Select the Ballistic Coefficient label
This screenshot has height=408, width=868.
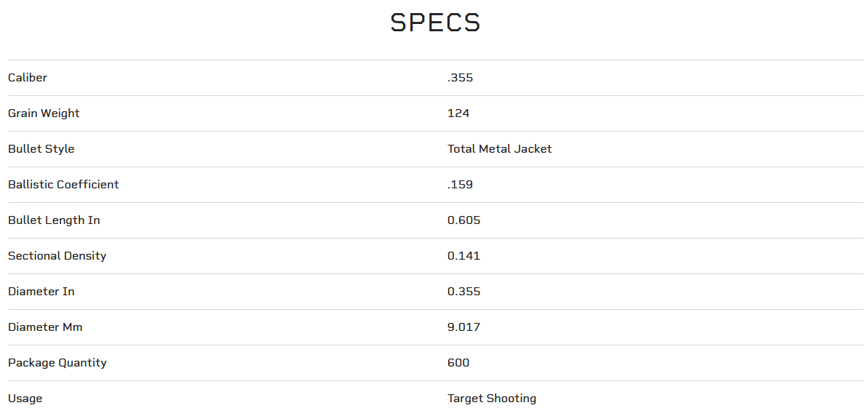tap(63, 185)
